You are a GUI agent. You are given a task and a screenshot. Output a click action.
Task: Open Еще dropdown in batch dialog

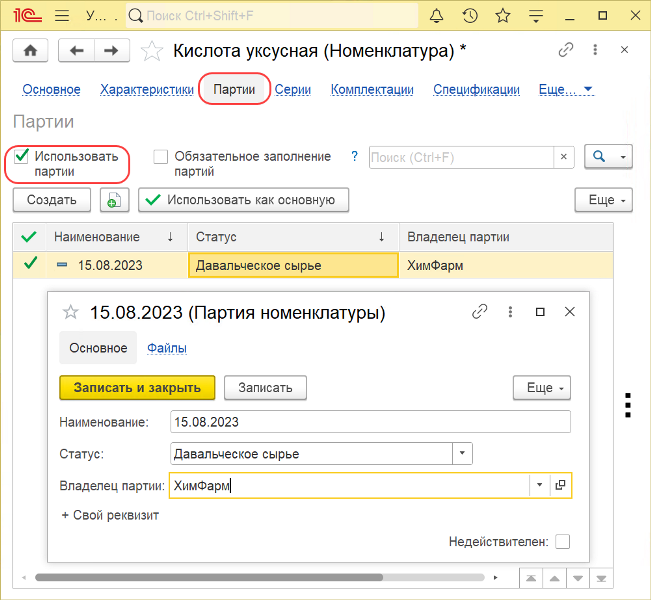coord(542,387)
